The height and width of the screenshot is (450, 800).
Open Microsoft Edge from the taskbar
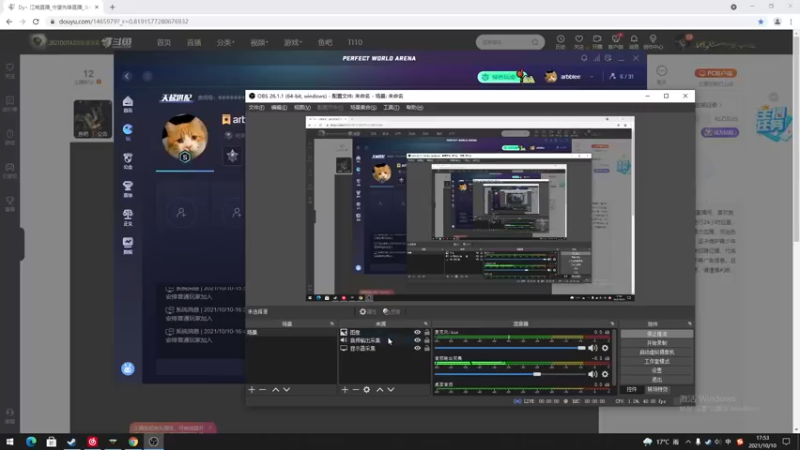31,441
